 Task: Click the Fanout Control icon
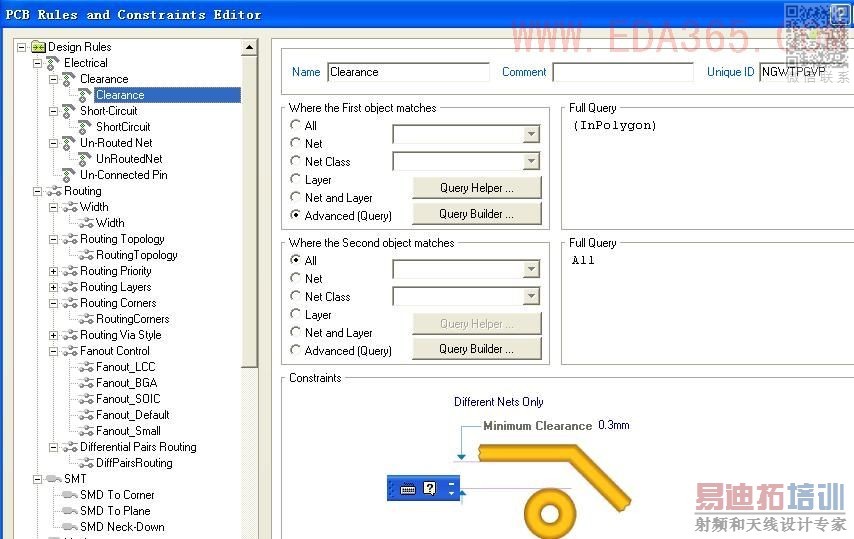[x=70, y=351]
